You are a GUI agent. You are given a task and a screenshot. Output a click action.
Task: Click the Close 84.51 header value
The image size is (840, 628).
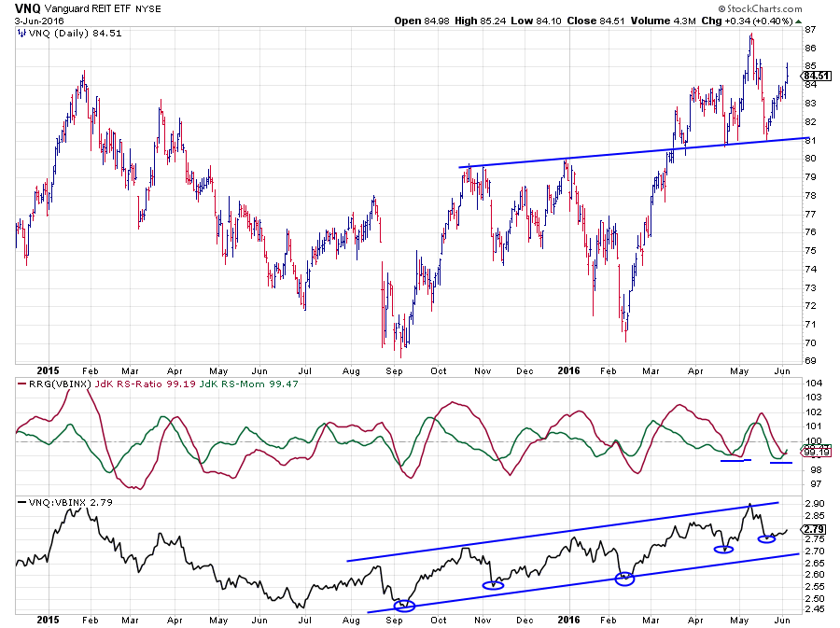tap(595, 21)
